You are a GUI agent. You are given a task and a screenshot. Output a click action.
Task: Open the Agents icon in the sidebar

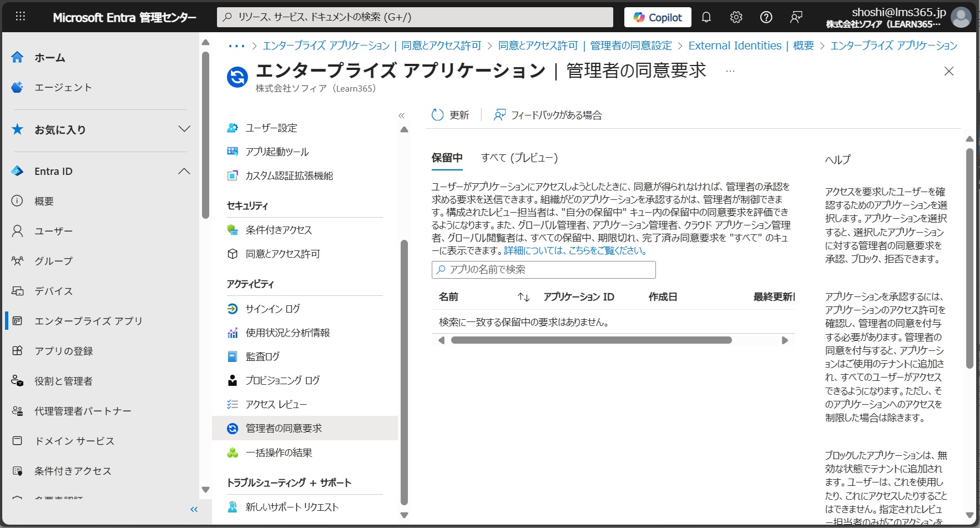point(18,87)
